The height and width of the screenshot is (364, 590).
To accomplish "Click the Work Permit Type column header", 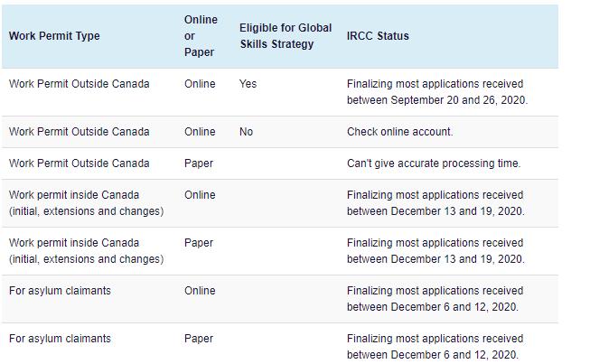I will tap(54, 36).
